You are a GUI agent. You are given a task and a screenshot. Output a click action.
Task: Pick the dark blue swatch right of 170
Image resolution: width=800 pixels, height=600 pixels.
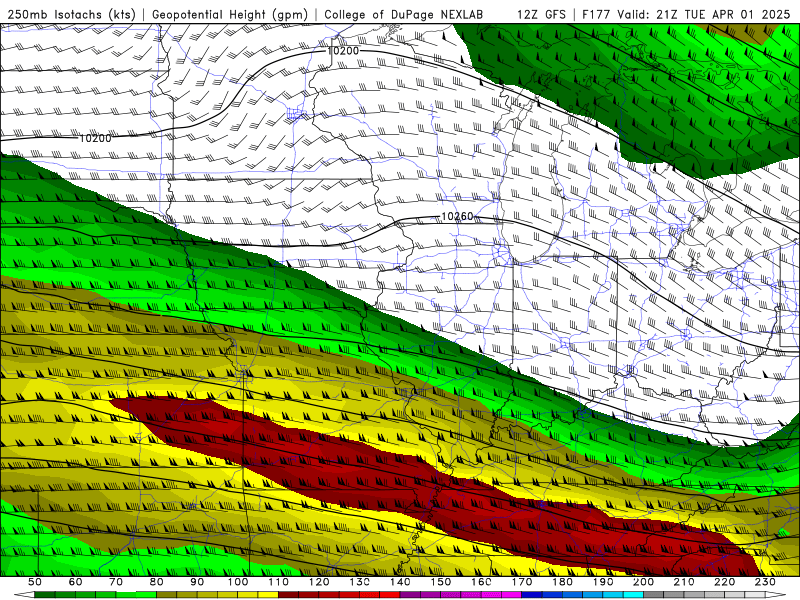pyautogui.click(x=532, y=595)
